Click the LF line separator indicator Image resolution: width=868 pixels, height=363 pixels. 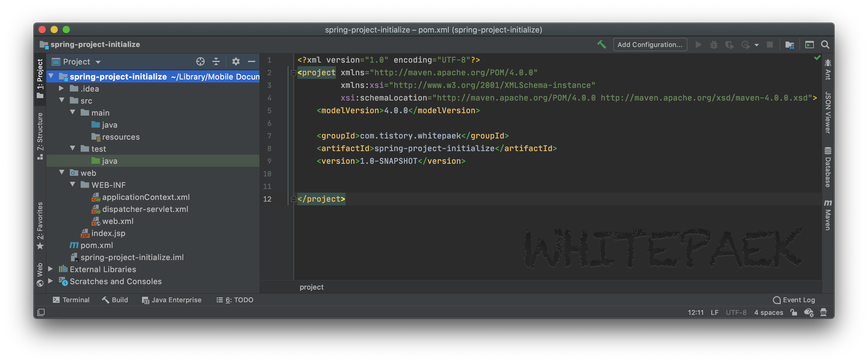pos(714,312)
